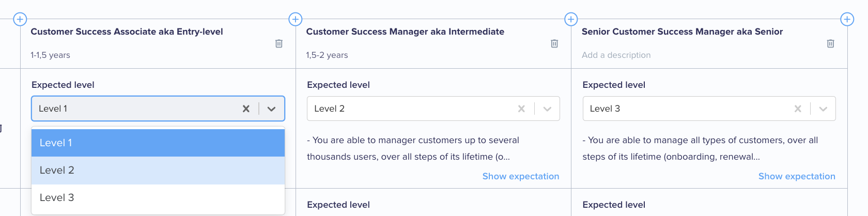Click the 'Add a description' field

pos(616,55)
